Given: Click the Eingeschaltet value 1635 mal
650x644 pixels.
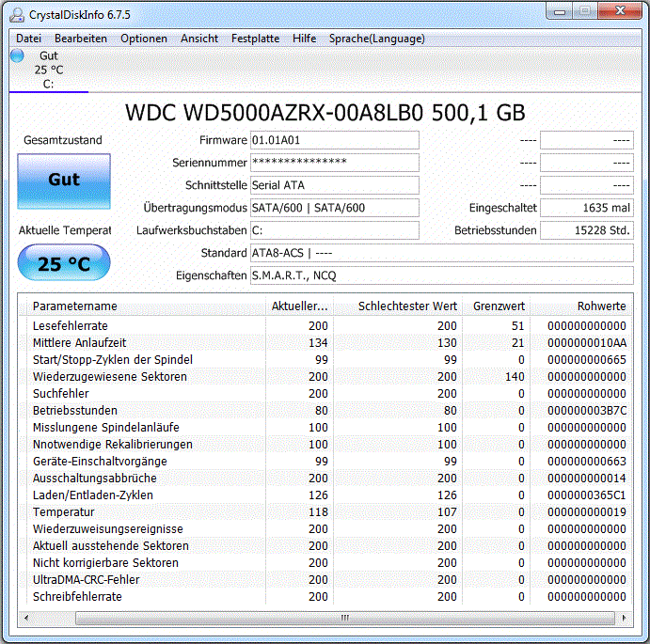Looking at the screenshot, I should [587, 208].
